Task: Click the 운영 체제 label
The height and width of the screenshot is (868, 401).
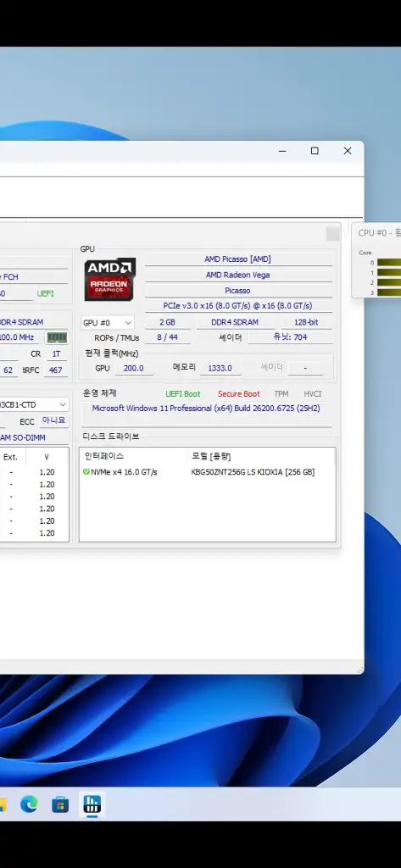Action: pyautogui.click(x=100, y=393)
